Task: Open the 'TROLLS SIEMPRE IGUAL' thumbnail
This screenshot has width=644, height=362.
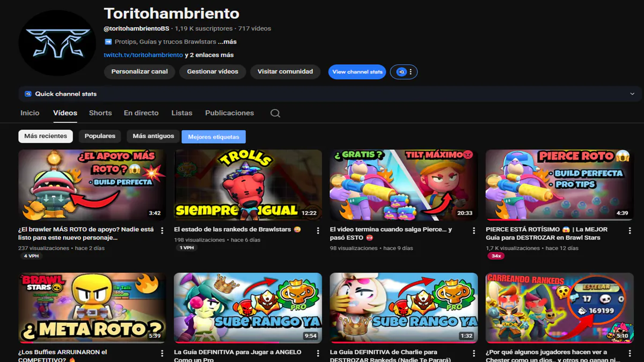Action: click(248, 185)
